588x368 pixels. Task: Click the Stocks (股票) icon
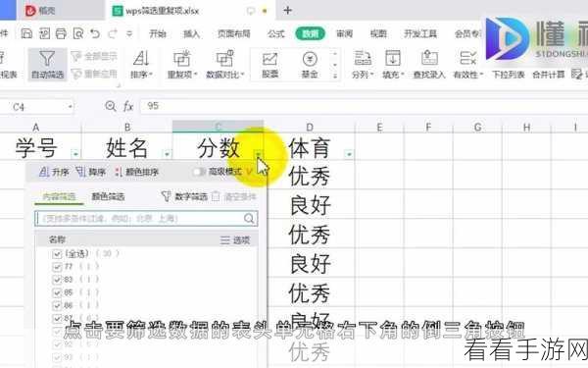pos(269,64)
